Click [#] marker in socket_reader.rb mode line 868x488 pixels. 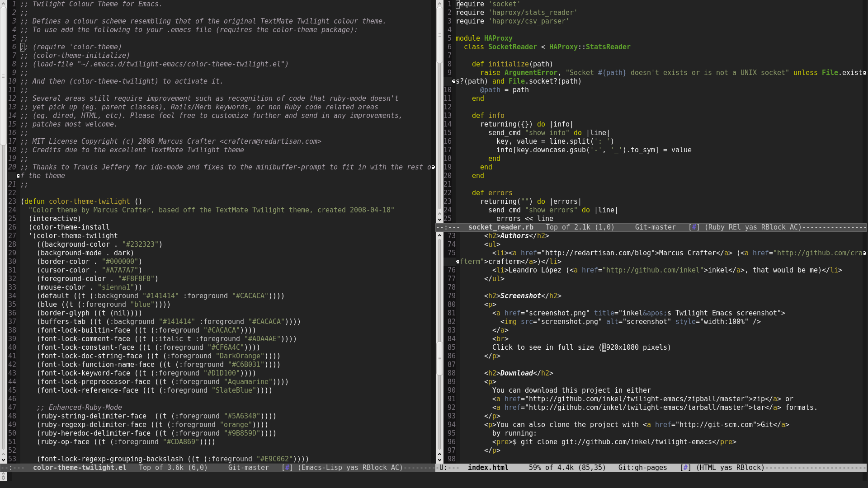tap(694, 227)
